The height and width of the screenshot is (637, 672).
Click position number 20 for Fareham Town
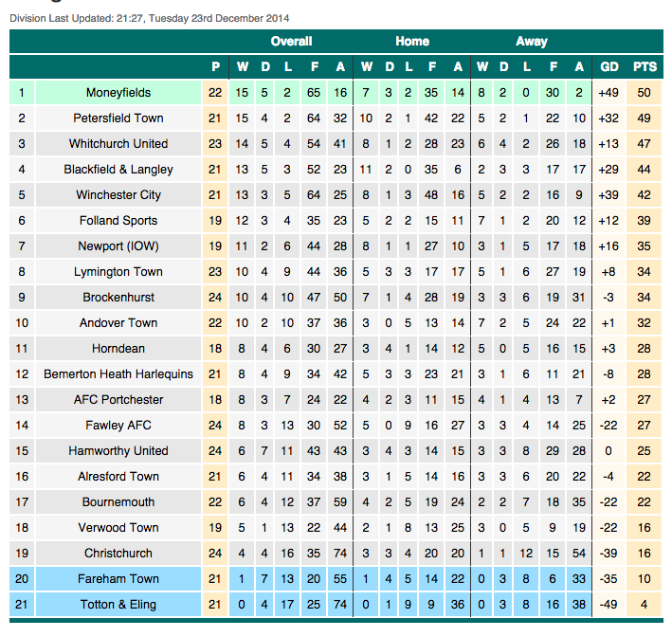(x=22, y=578)
